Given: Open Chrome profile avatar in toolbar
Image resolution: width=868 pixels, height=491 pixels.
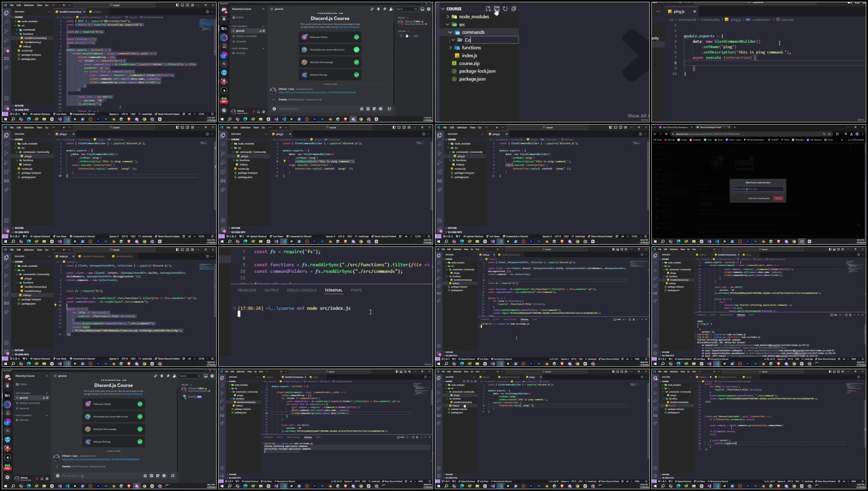Looking at the screenshot, I should coord(857,134).
